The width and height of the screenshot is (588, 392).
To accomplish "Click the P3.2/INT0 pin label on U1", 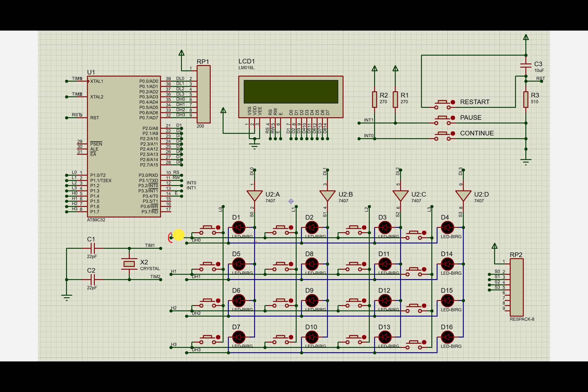I will (148, 185).
